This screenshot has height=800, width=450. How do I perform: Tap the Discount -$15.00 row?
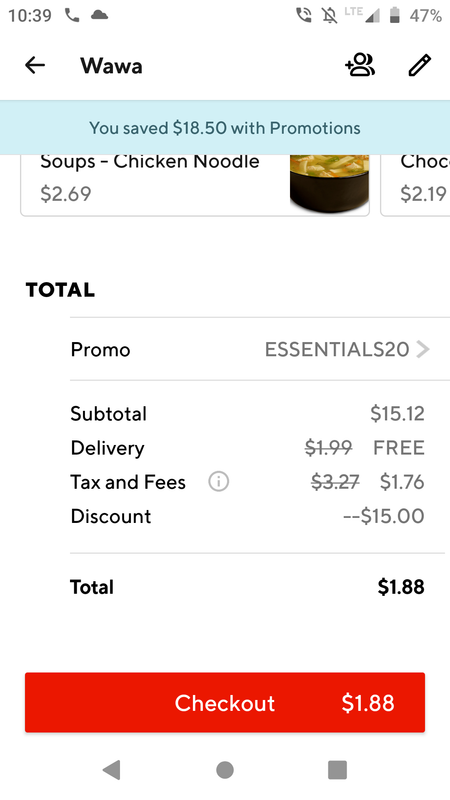(x=247, y=516)
